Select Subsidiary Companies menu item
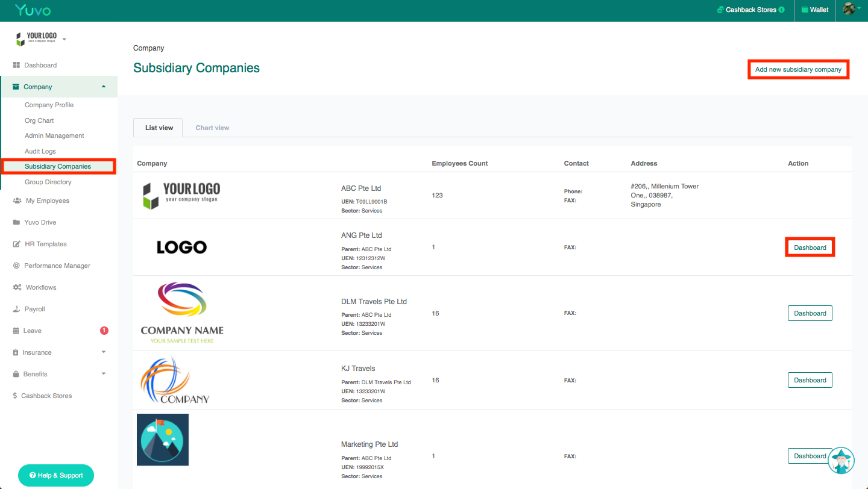This screenshot has width=868, height=489. click(58, 166)
